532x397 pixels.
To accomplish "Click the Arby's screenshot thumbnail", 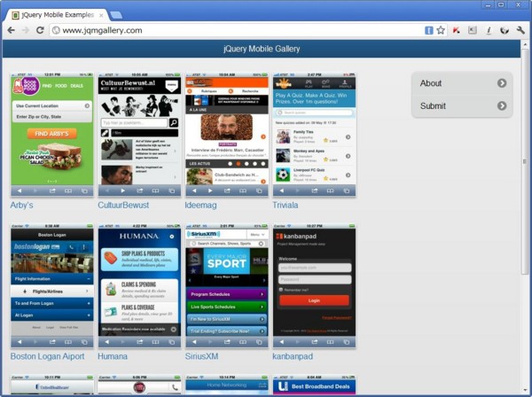I will pyautogui.click(x=52, y=135).
